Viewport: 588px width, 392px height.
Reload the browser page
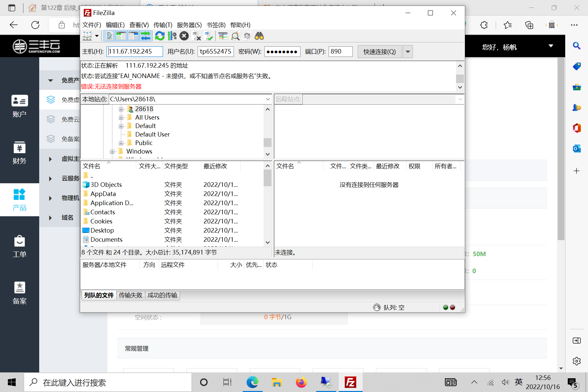(35, 25)
